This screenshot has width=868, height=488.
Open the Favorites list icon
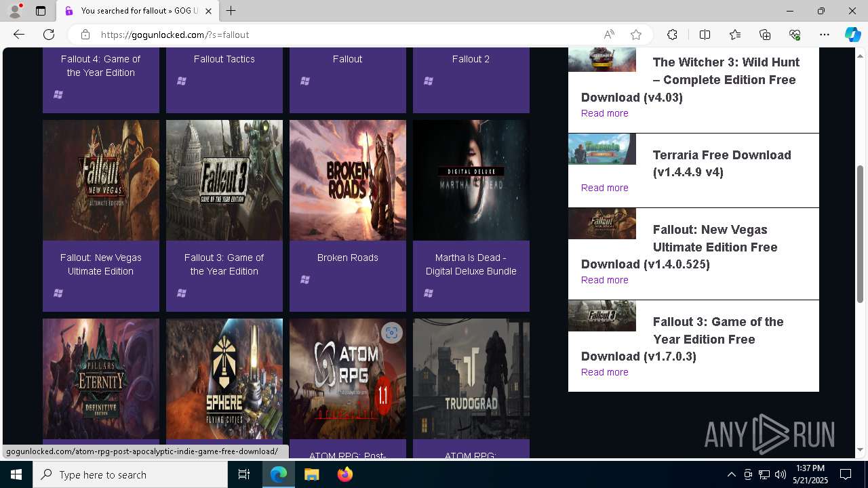click(x=735, y=35)
